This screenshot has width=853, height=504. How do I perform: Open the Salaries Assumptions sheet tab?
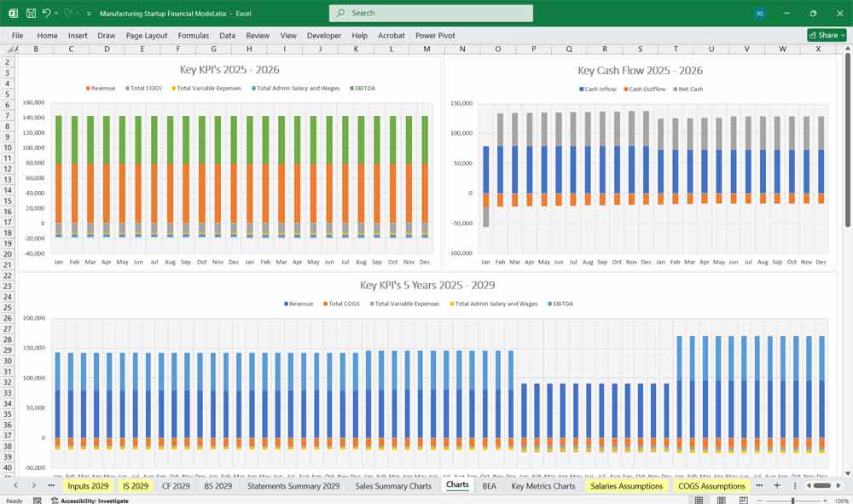pos(626,485)
